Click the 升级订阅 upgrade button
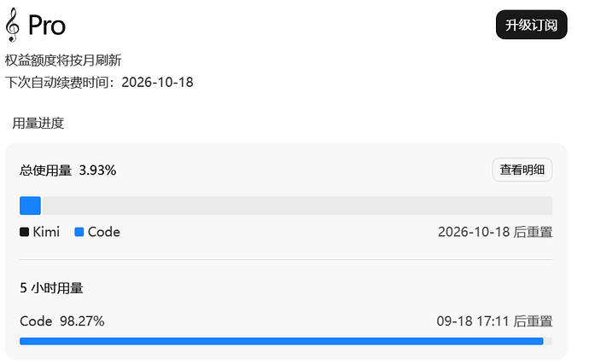 pyautogui.click(x=531, y=25)
